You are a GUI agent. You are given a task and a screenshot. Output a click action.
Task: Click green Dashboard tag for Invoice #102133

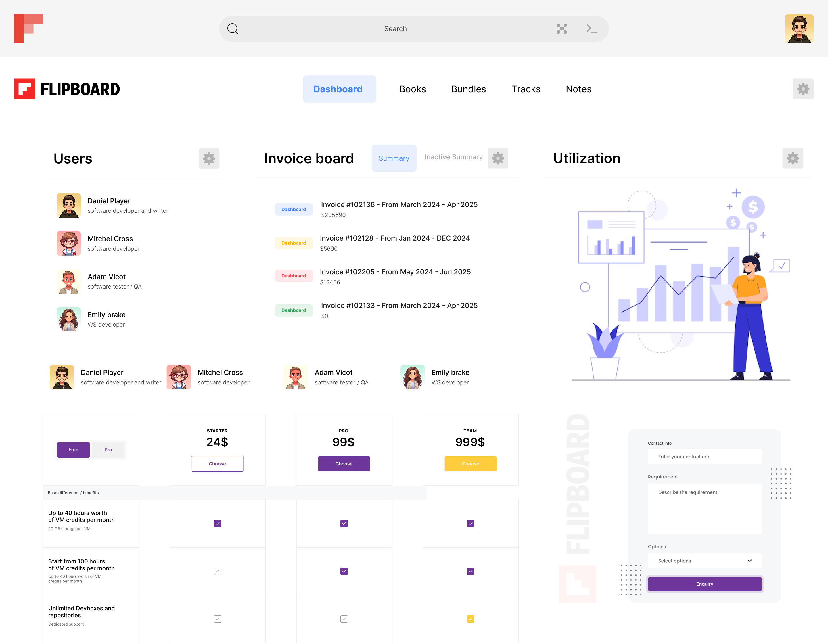coord(294,310)
